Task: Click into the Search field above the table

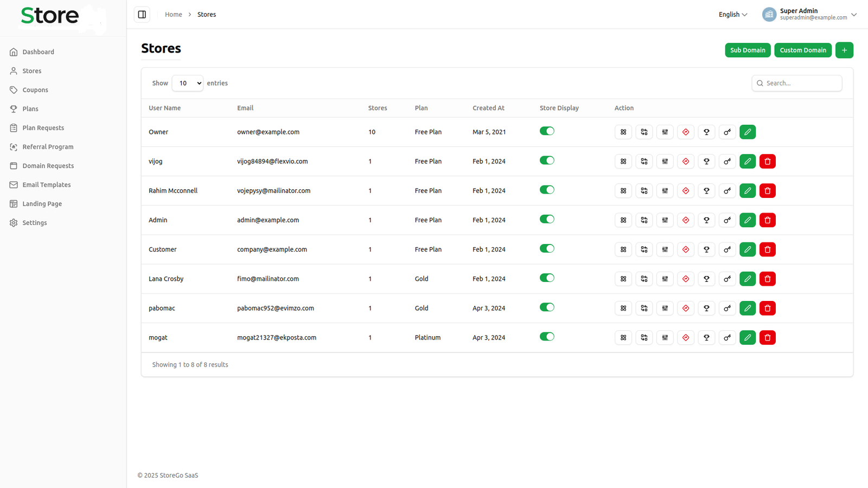Action: pos(800,83)
